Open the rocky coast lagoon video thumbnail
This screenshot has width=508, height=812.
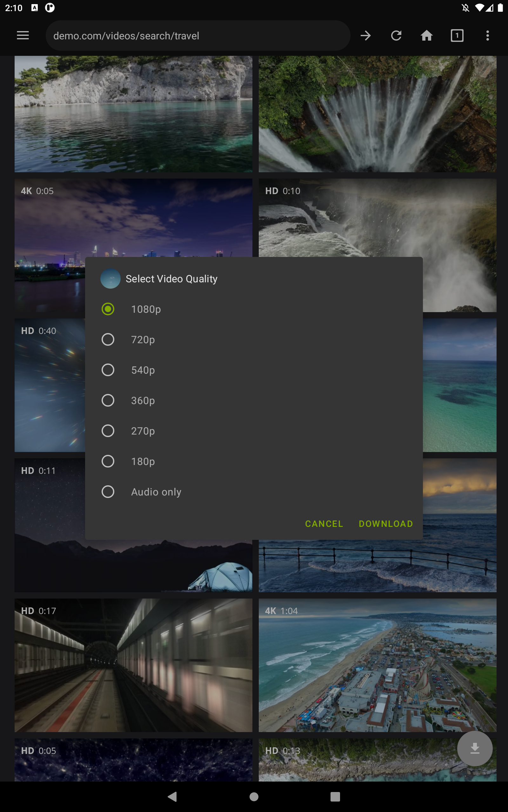[133, 114]
